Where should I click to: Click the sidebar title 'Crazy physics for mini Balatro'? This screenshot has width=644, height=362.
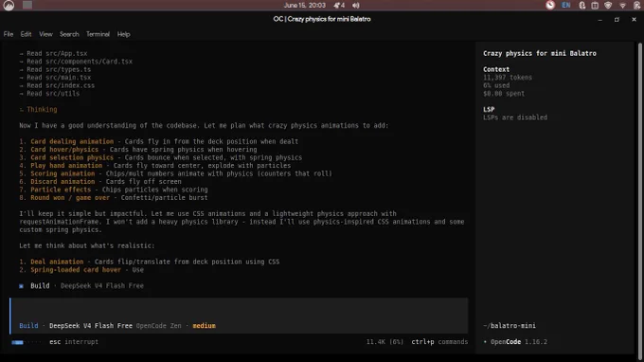pyautogui.click(x=540, y=53)
